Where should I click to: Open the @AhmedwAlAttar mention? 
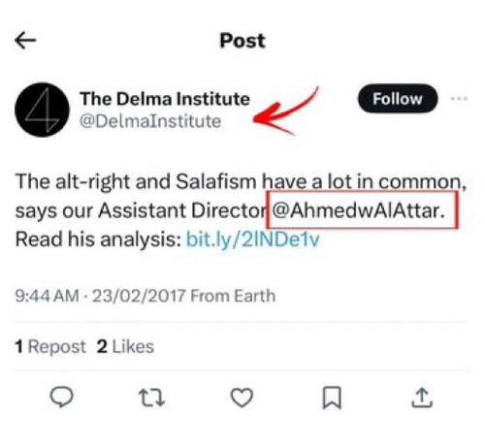click(x=358, y=210)
